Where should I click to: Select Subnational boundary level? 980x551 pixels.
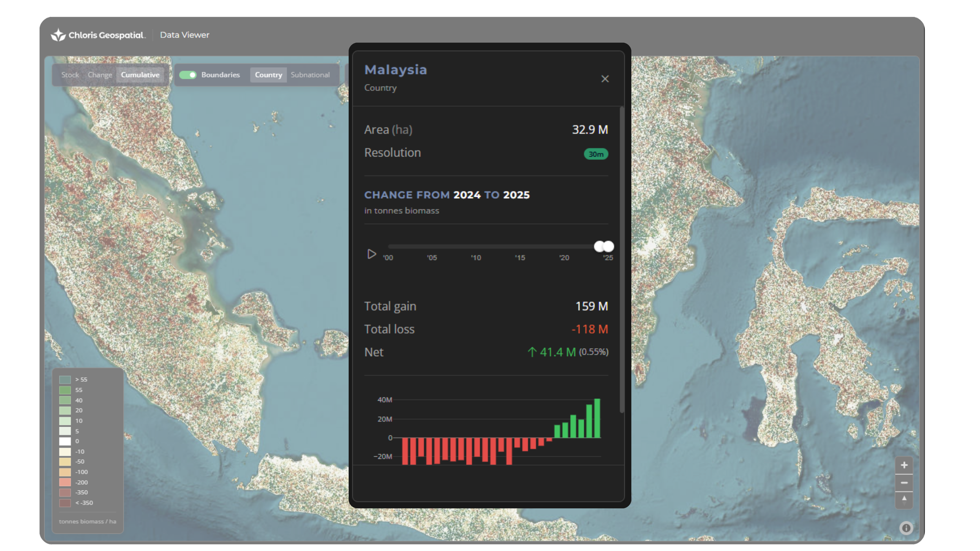(x=310, y=75)
